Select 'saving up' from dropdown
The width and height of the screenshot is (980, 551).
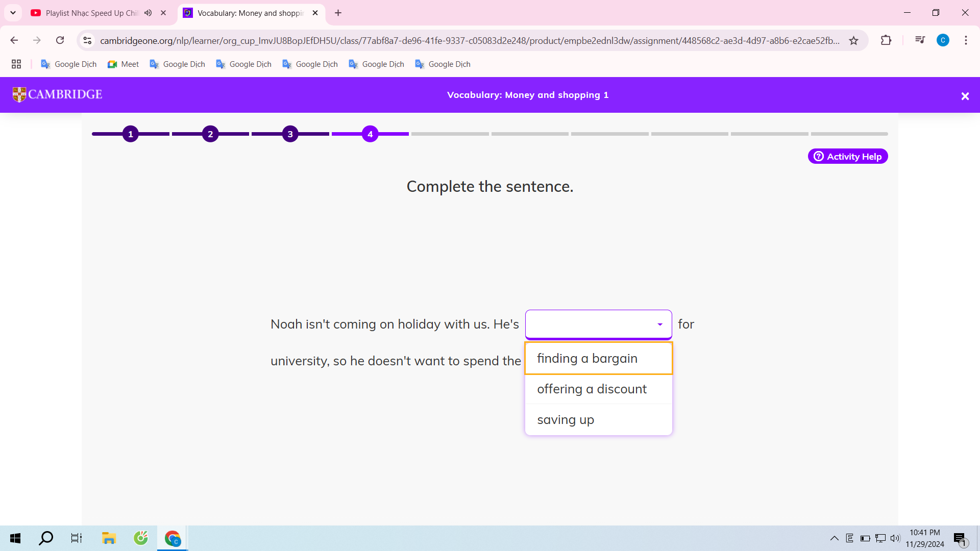566,419
